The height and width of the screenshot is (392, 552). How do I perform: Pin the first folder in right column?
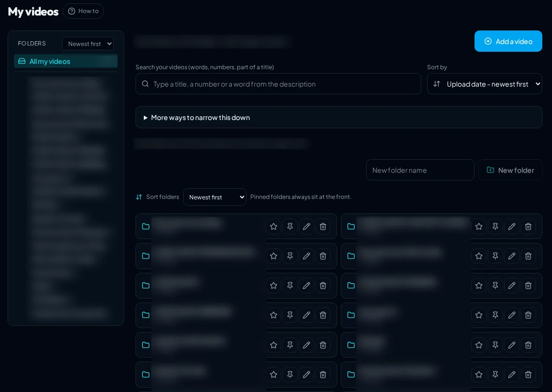(x=495, y=226)
